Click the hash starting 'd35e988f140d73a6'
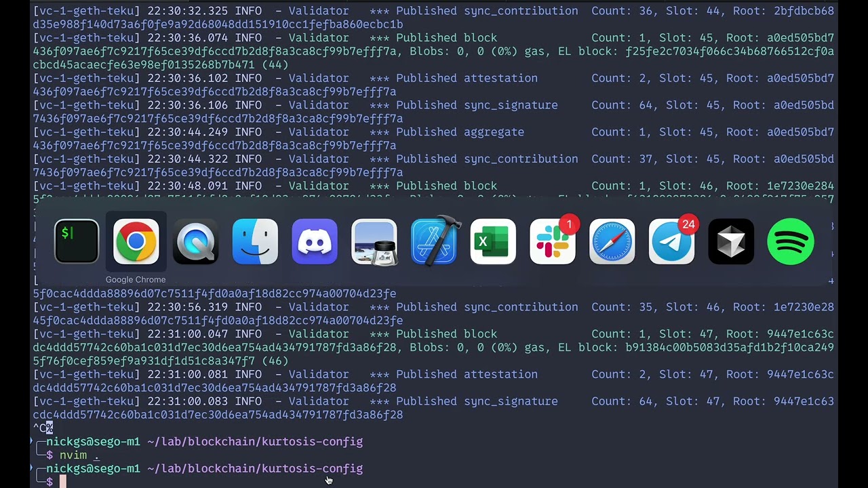 [218, 24]
